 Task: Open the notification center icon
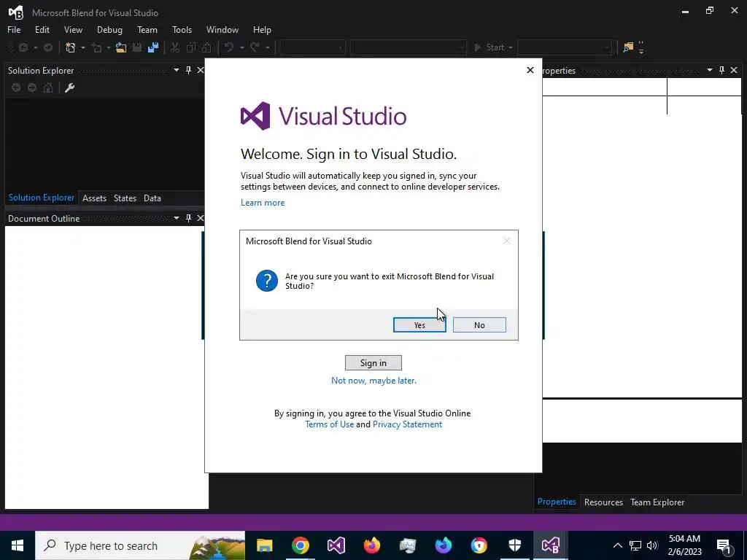[724, 545]
